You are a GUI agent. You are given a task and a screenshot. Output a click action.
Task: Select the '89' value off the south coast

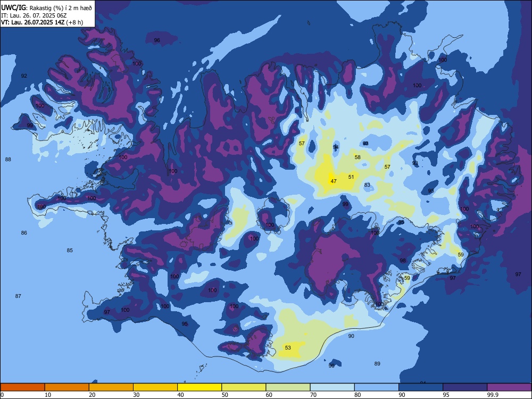click(377, 363)
